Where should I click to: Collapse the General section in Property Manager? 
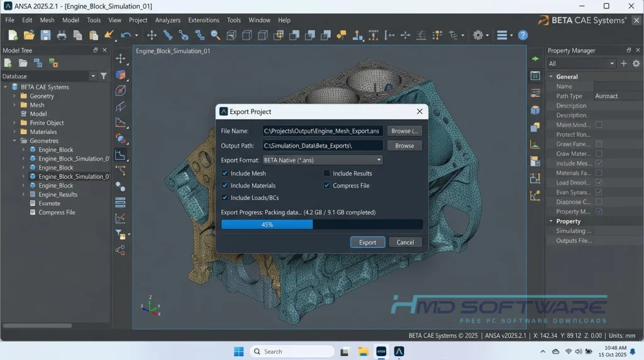point(551,76)
